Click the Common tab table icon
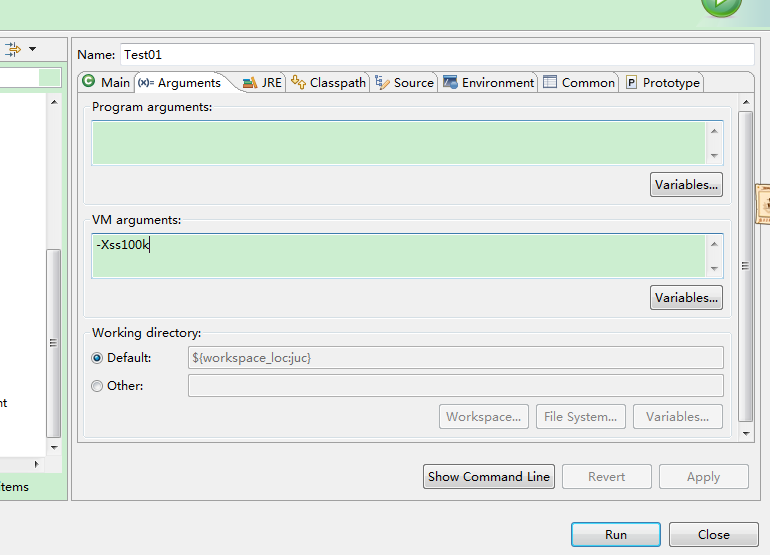This screenshot has height=555, width=770. (x=550, y=82)
